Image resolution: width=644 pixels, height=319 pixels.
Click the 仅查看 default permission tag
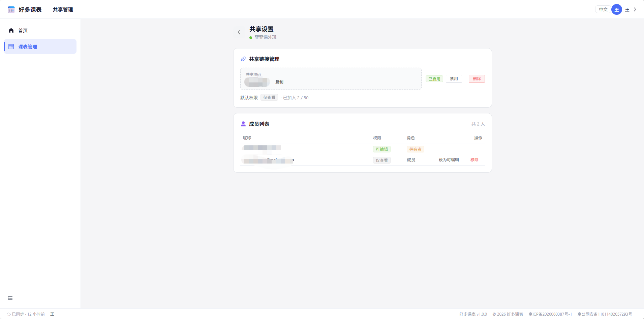pyautogui.click(x=269, y=98)
